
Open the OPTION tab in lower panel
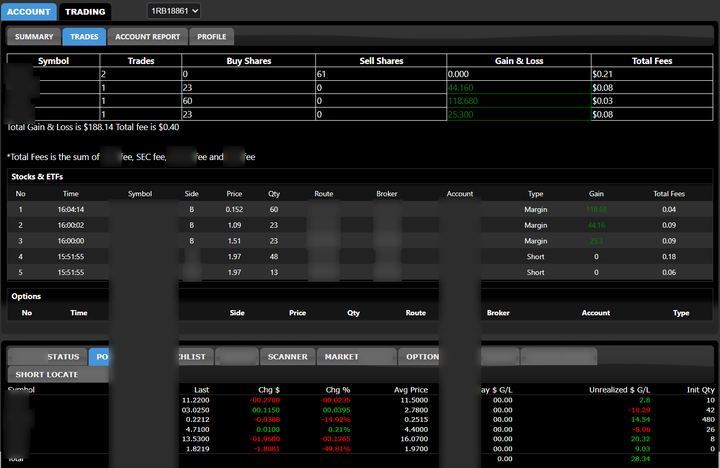tap(419, 357)
